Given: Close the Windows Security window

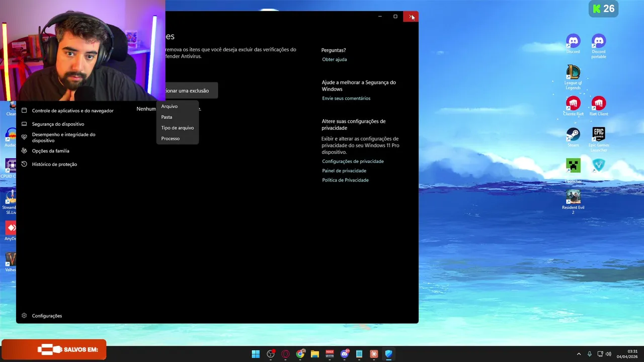Looking at the screenshot, I should tap(411, 17).
